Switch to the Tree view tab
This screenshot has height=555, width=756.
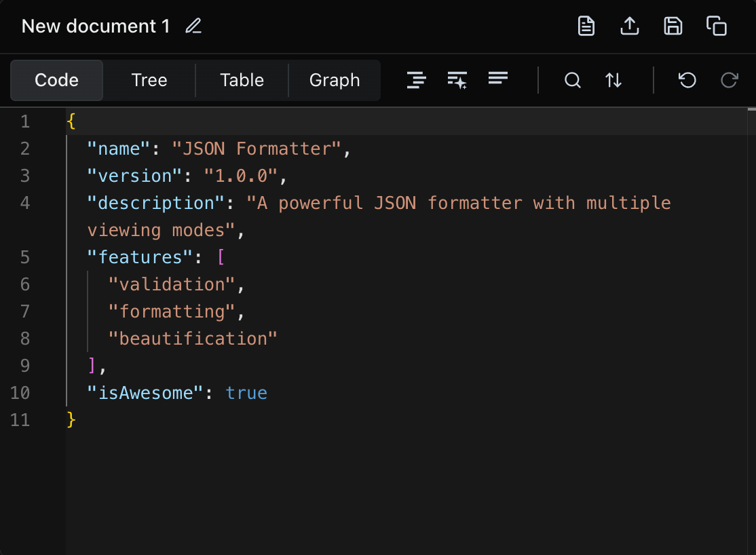coord(149,80)
